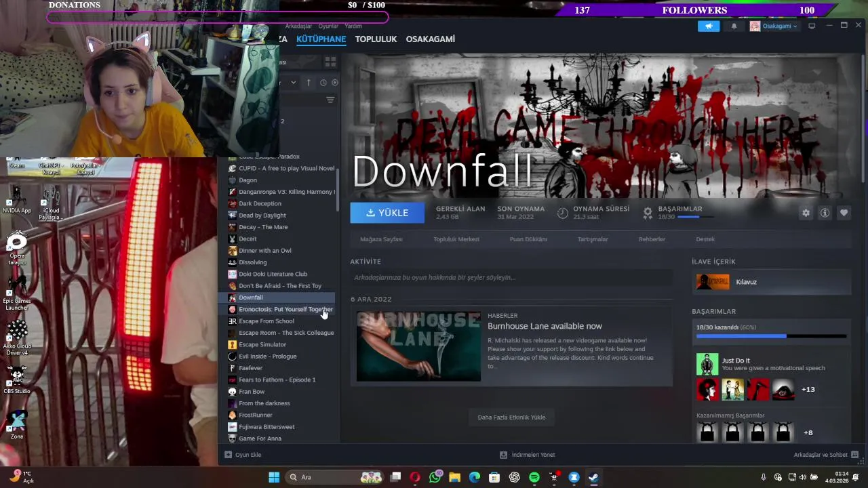The width and height of the screenshot is (868, 488).
Task: Open the library advanced filter icon
Action: click(x=330, y=100)
